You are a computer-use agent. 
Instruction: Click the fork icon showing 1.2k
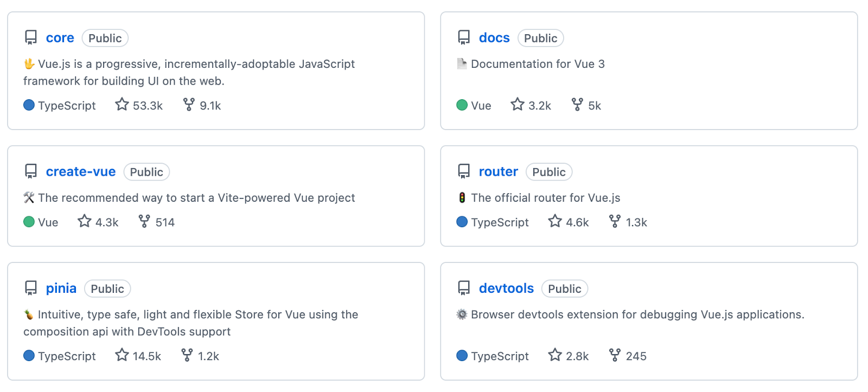[187, 355]
